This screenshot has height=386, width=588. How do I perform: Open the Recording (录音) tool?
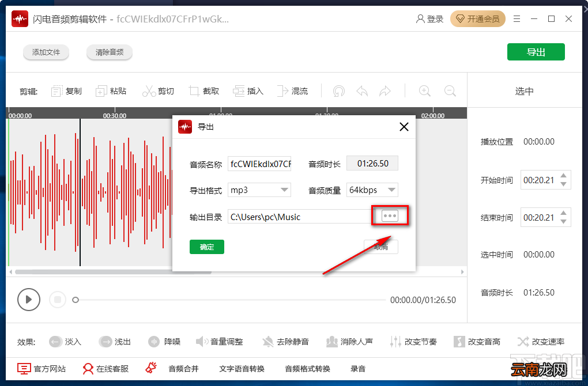(358, 369)
